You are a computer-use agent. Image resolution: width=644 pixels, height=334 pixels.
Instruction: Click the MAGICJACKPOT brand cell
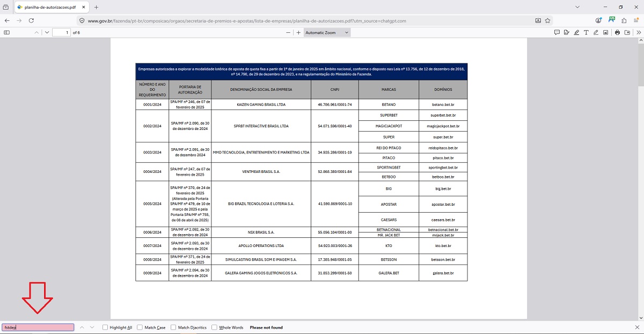coord(389,126)
